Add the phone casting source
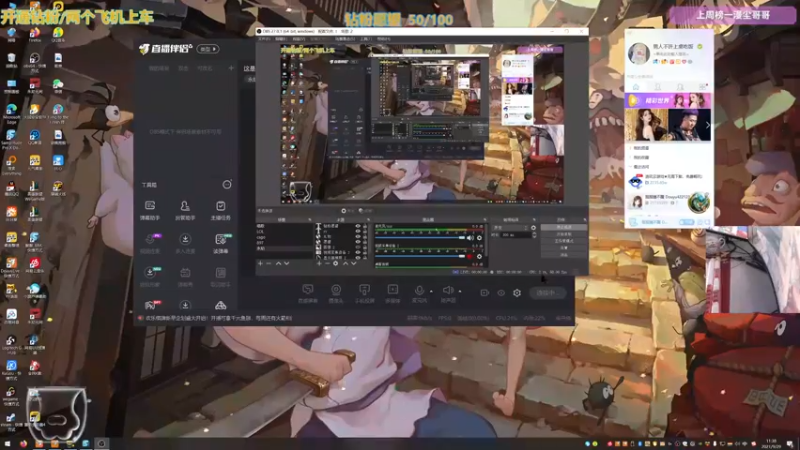 [364, 293]
